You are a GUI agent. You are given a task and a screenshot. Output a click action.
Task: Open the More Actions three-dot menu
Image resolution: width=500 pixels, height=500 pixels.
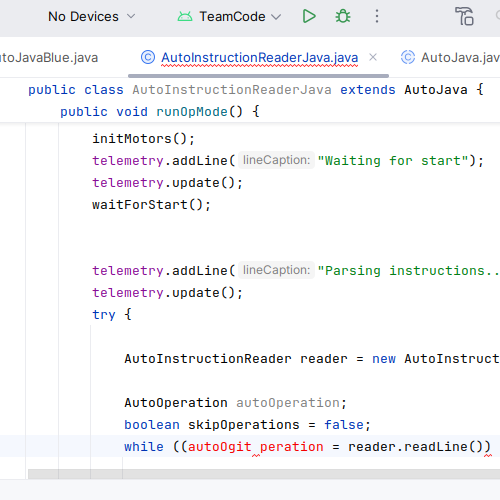pos(377,16)
